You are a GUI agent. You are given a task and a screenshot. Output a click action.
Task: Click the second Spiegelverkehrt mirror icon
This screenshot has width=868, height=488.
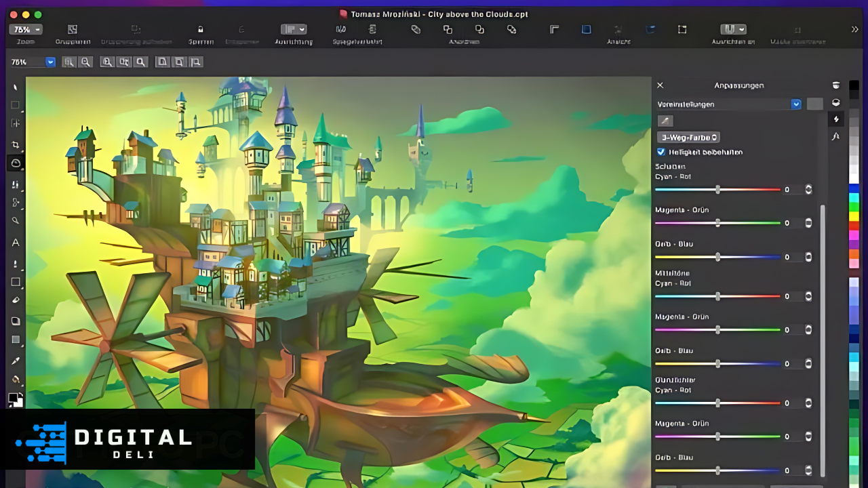tap(372, 29)
